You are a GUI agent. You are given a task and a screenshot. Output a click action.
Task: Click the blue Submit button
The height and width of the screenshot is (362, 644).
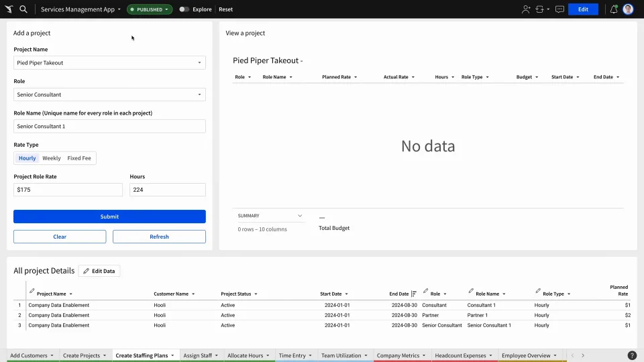tap(109, 217)
